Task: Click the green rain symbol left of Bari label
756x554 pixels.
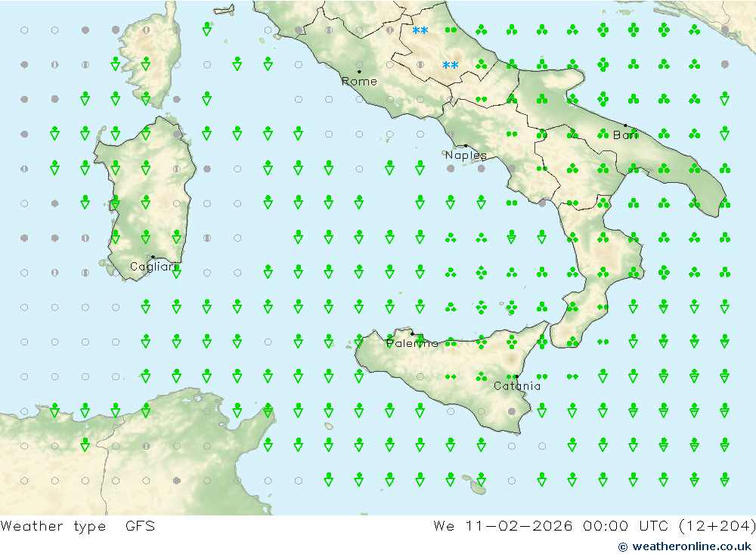Action: pyautogui.click(x=603, y=134)
